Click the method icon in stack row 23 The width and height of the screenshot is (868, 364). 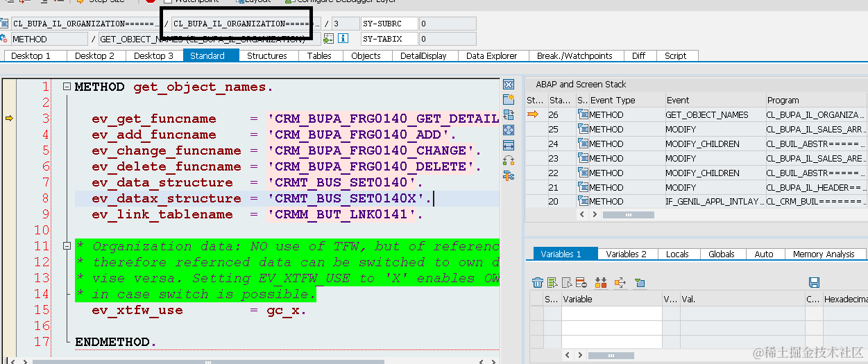(x=584, y=158)
